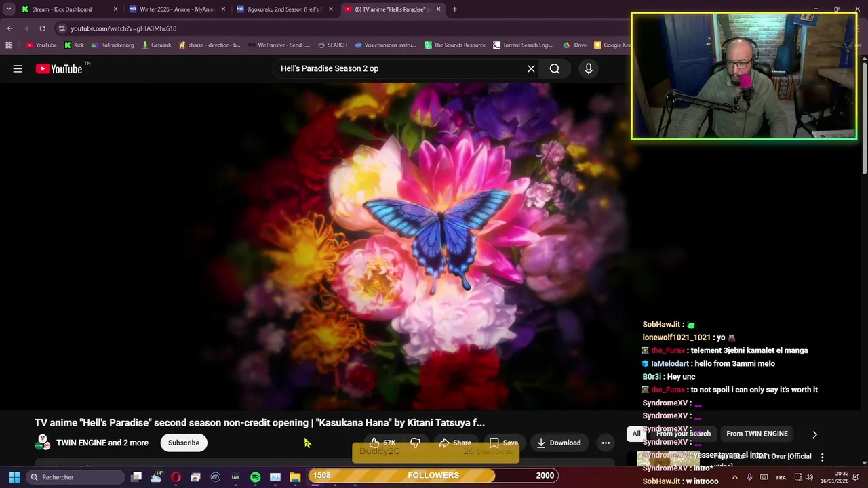This screenshot has width=868, height=488.
Task: Click the youtube.com address bar
Action: click(x=339, y=28)
